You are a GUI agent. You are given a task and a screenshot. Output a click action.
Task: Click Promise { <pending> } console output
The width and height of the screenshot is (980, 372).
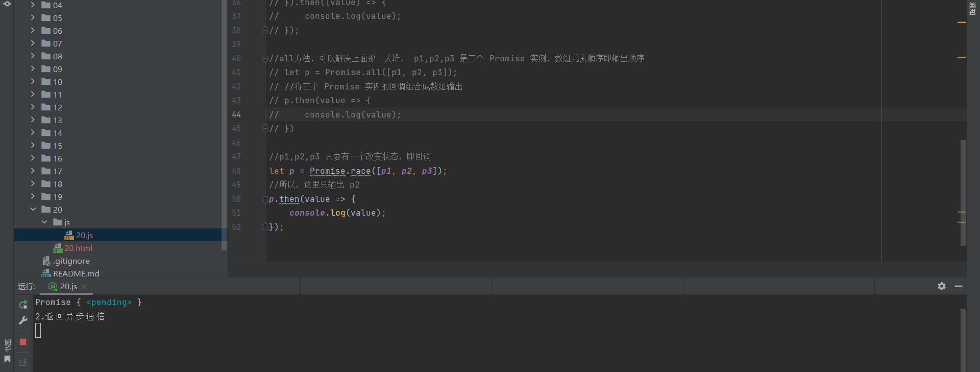(x=88, y=303)
